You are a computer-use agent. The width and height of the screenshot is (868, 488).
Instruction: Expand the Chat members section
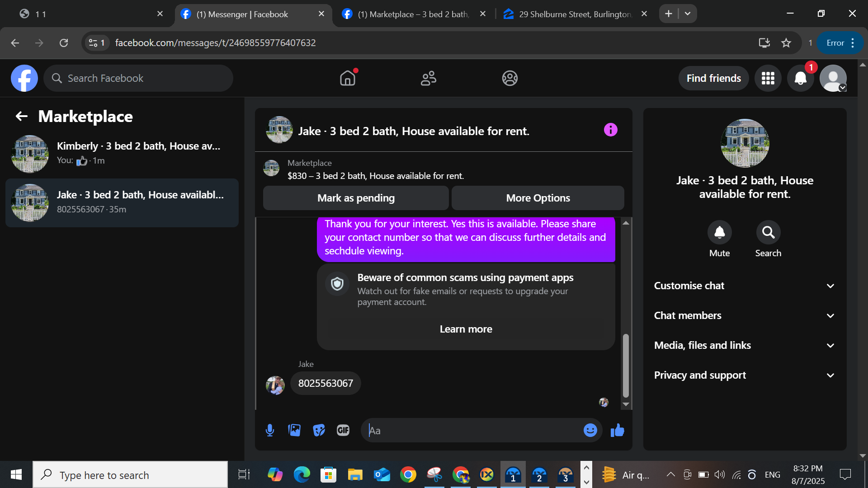[745, 315]
